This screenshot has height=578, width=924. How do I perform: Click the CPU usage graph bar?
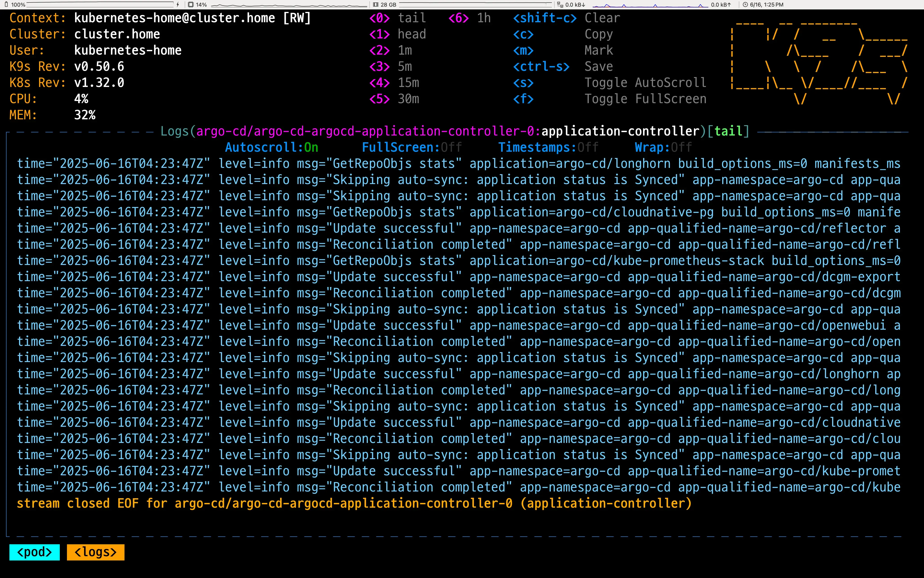point(289,5)
